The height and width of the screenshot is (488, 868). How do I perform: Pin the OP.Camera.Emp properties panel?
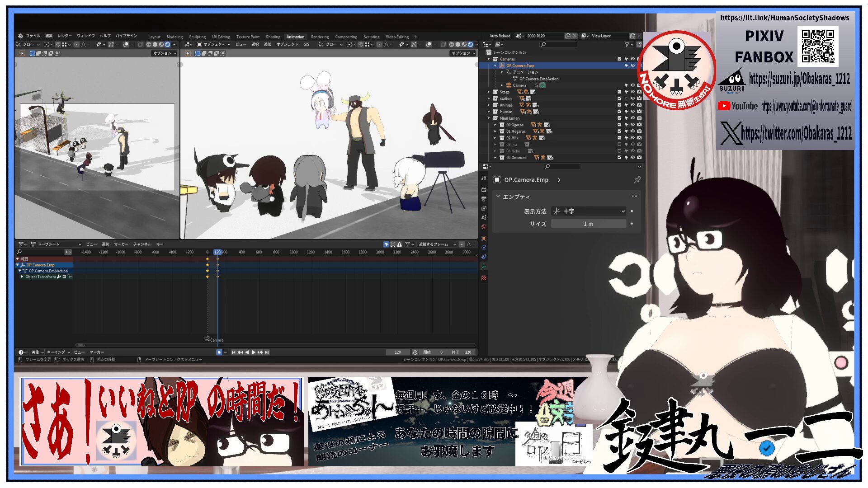coord(637,180)
